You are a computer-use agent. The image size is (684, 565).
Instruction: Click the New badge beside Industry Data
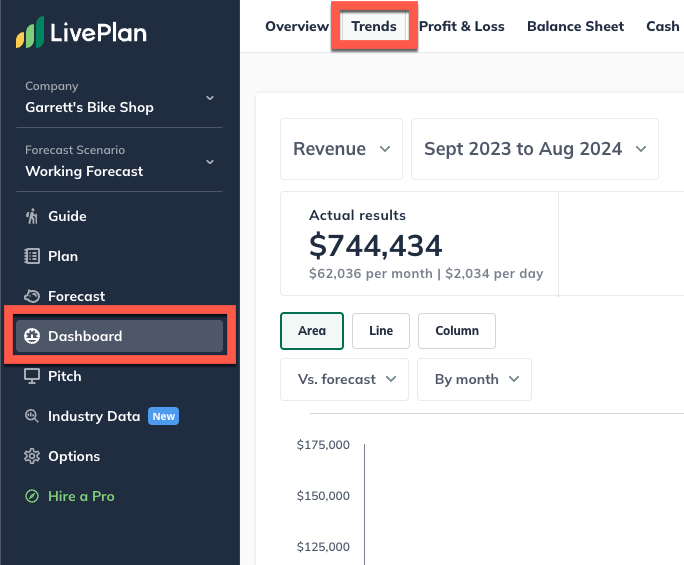164,416
